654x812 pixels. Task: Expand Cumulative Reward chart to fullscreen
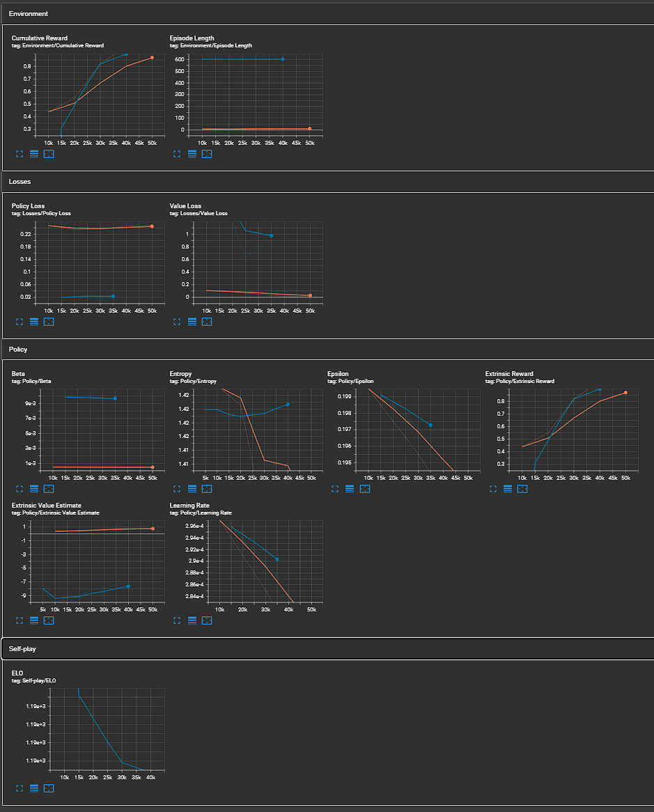[x=19, y=154]
